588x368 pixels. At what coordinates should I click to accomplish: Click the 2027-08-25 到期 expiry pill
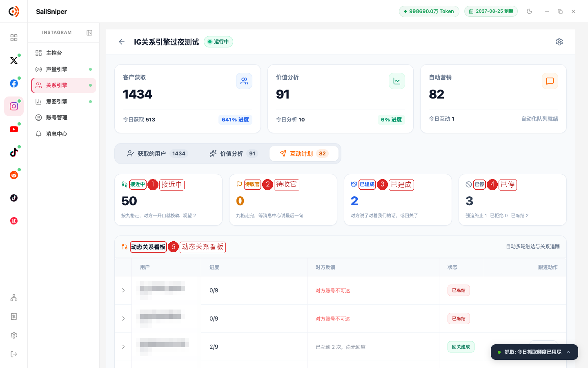[x=491, y=11]
